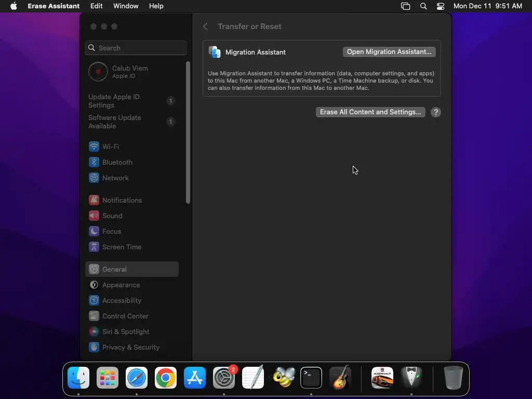Click the help question mark button

click(x=436, y=112)
